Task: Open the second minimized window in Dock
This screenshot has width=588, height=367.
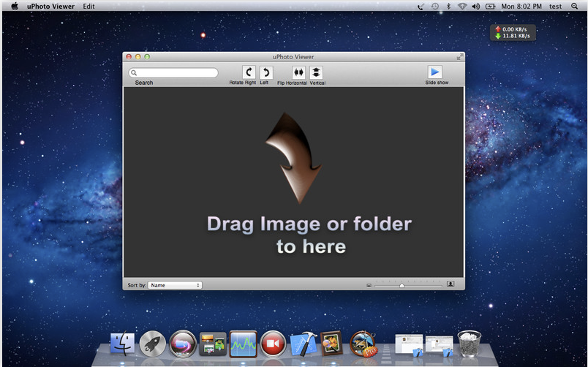Action: click(439, 345)
